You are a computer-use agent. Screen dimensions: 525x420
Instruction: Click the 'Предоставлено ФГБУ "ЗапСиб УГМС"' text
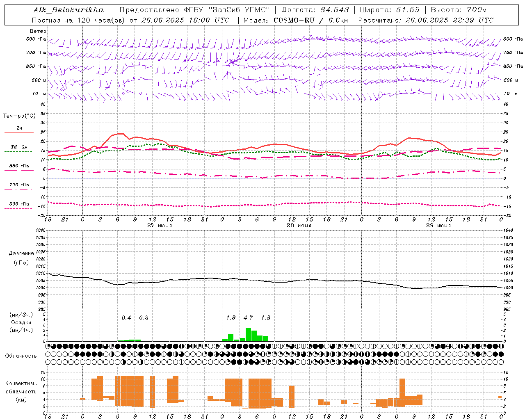pos(195,10)
